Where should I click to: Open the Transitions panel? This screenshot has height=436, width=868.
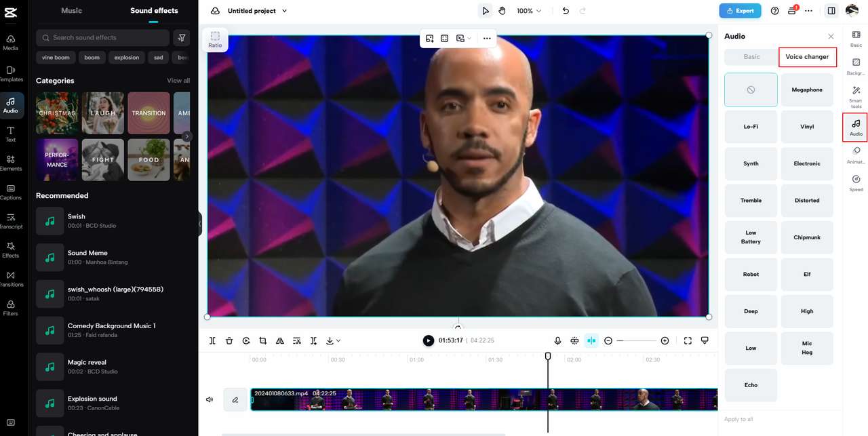coord(11,279)
